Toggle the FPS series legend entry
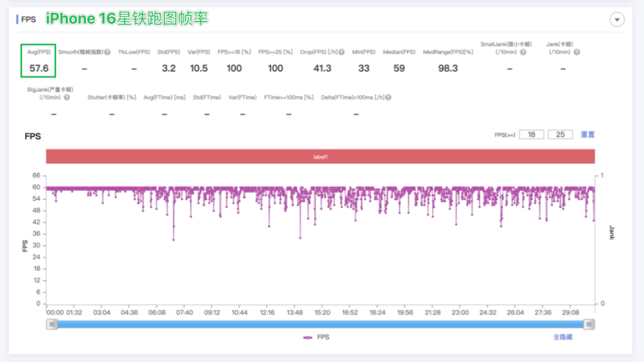 pyautogui.click(x=316, y=337)
